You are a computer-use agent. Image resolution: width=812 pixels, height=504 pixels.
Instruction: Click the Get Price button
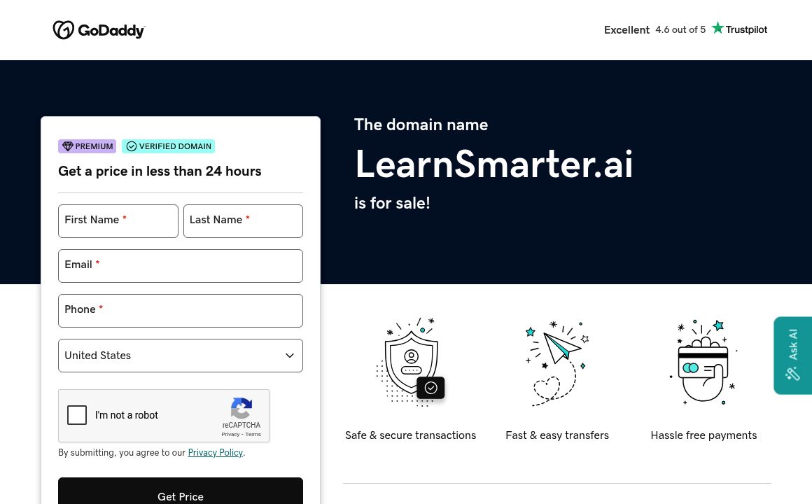pos(181,496)
